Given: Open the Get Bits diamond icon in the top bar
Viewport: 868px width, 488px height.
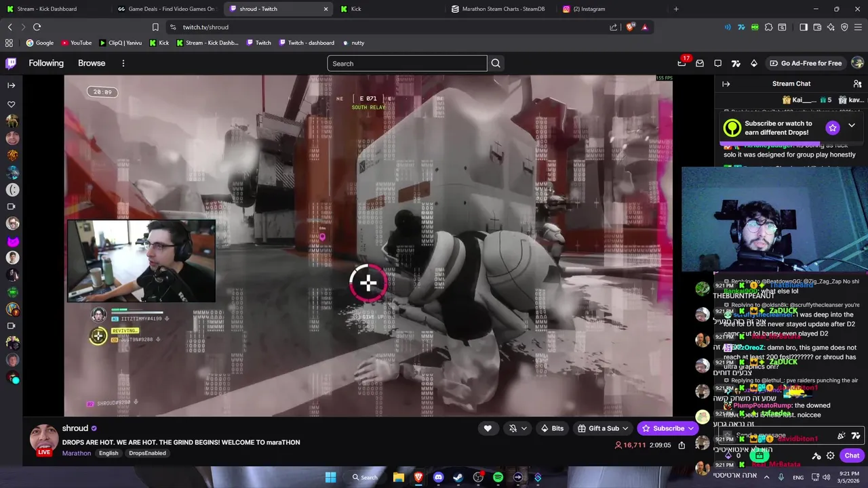Looking at the screenshot, I should click(753, 63).
